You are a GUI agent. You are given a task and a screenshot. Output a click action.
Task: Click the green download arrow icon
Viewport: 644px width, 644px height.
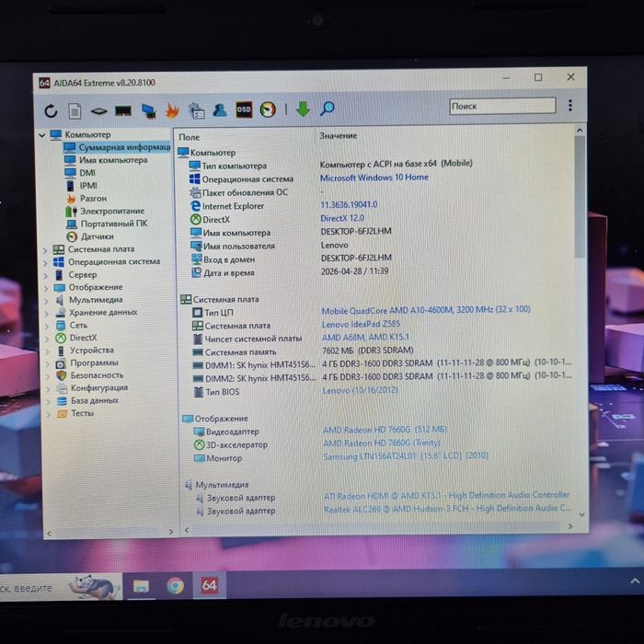pyautogui.click(x=303, y=109)
